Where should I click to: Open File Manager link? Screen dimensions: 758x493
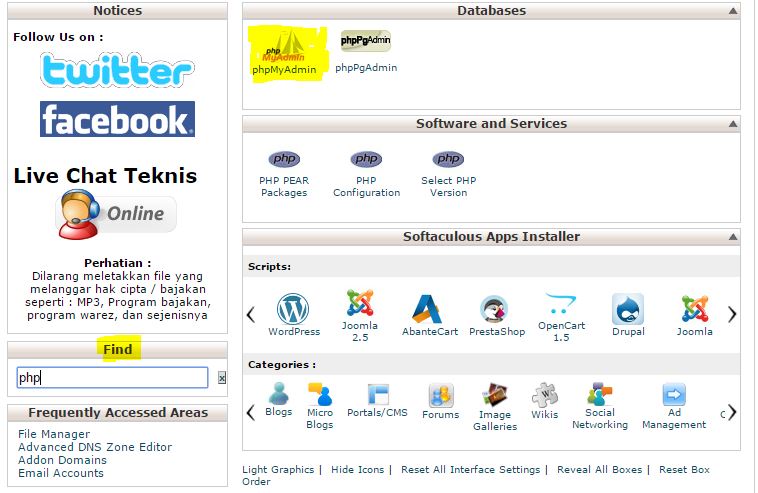(54, 434)
